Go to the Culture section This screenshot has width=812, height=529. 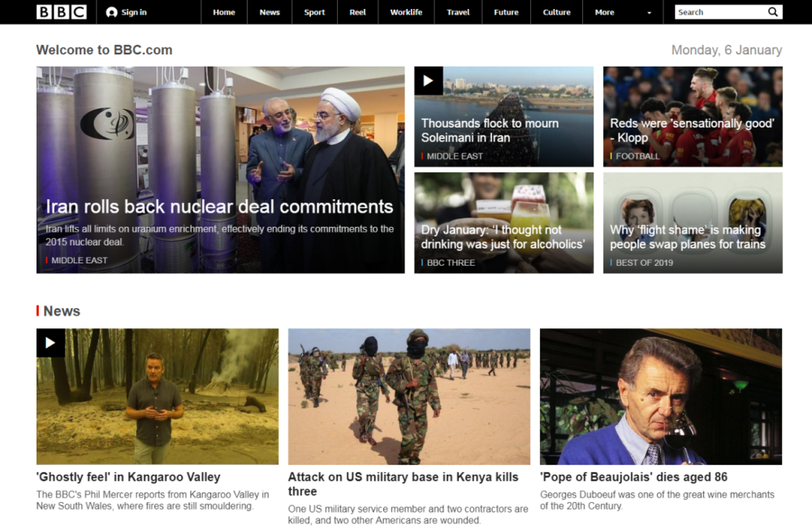coord(556,12)
